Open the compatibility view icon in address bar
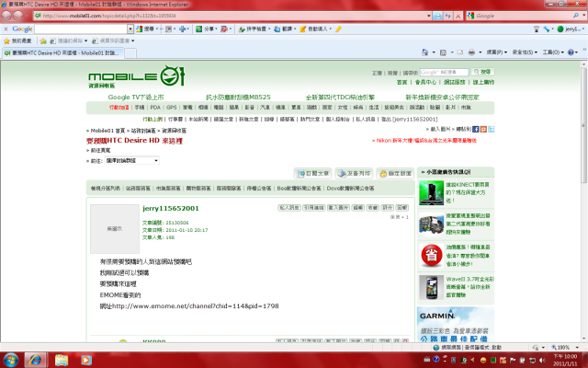This screenshot has width=588, height=368. pyautogui.click(x=437, y=16)
